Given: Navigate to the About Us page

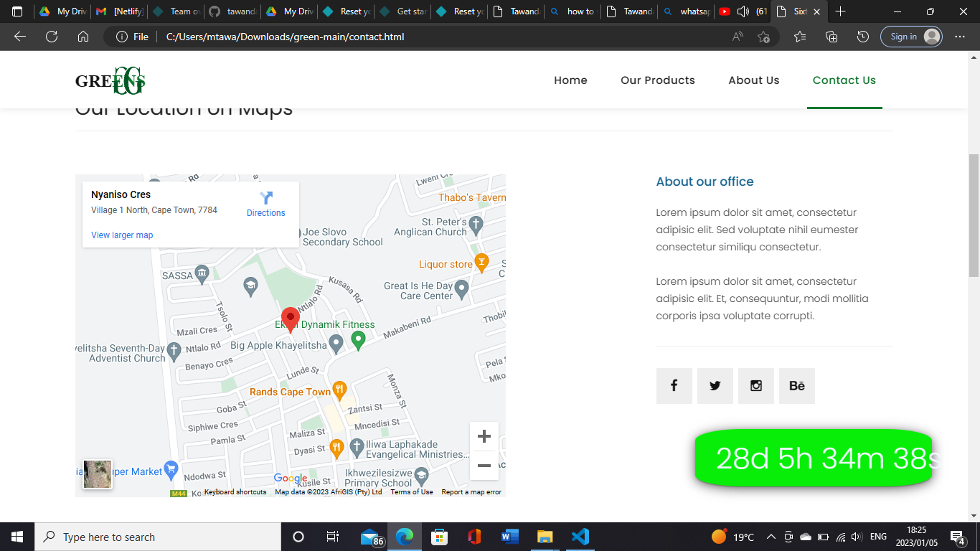Looking at the screenshot, I should 753,80.
